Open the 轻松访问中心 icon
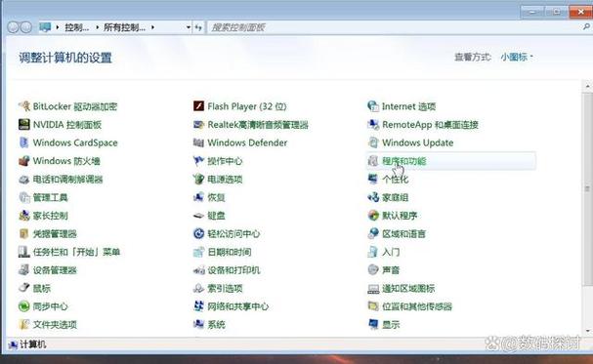Viewport: 593px width, 364px height. (199, 234)
